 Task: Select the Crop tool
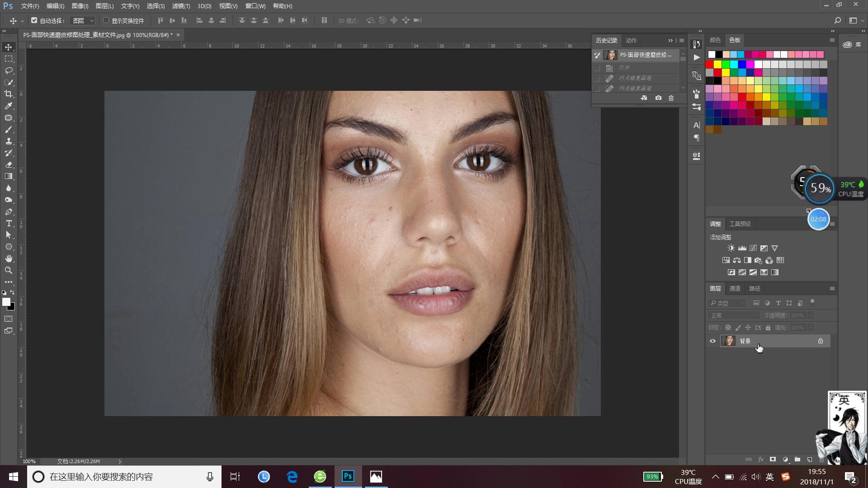click(9, 94)
